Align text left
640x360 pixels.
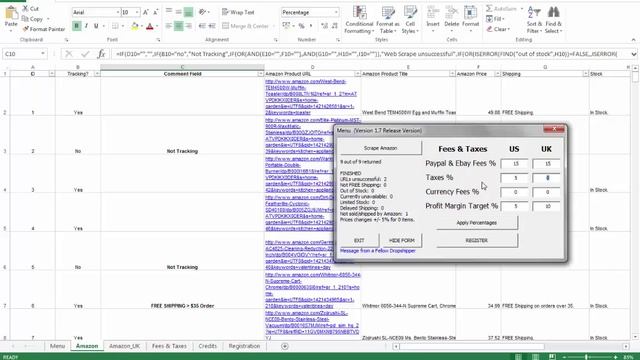click(x=169, y=26)
